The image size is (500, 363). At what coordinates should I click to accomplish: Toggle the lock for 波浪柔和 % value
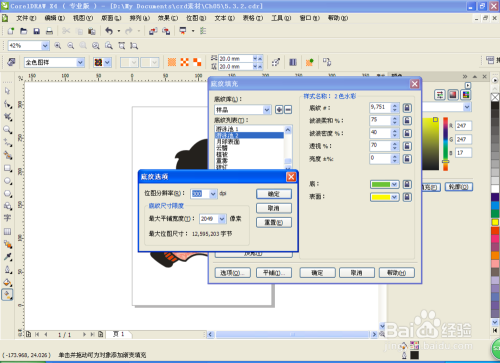[x=407, y=121]
